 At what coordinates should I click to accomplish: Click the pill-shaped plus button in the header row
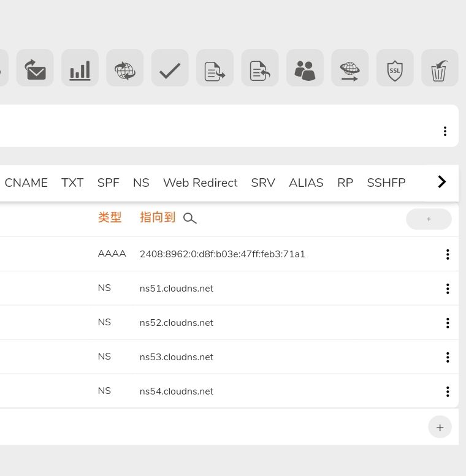[x=429, y=219]
